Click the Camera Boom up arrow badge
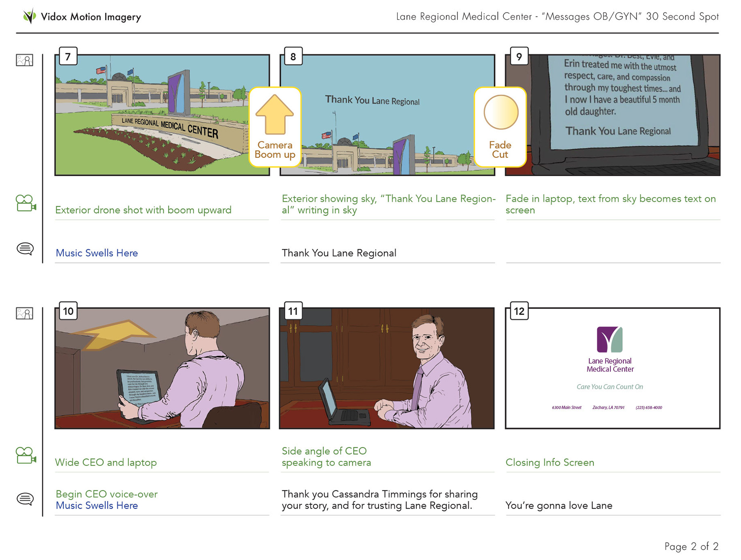This screenshot has width=741, height=560. click(275, 127)
